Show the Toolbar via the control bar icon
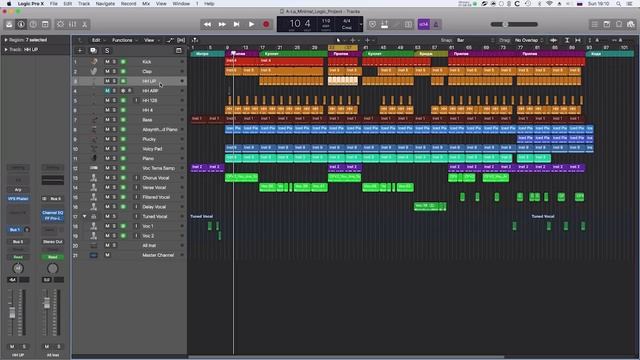 click(x=45, y=24)
